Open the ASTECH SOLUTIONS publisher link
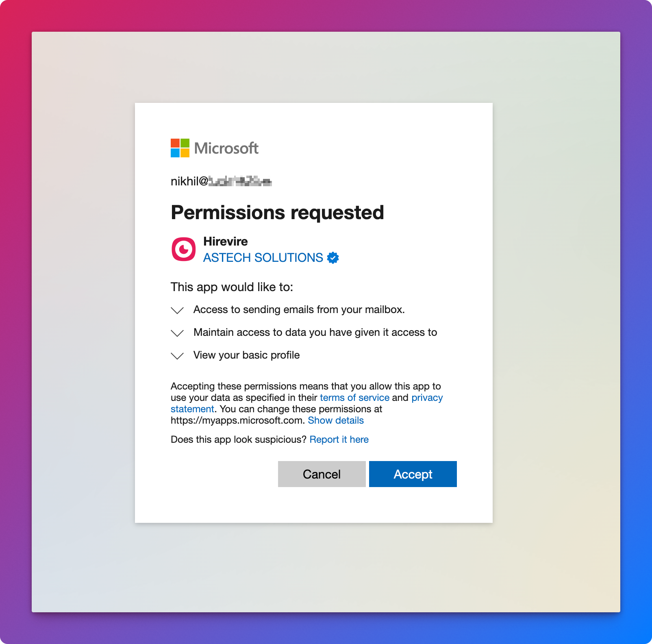 tap(263, 258)
